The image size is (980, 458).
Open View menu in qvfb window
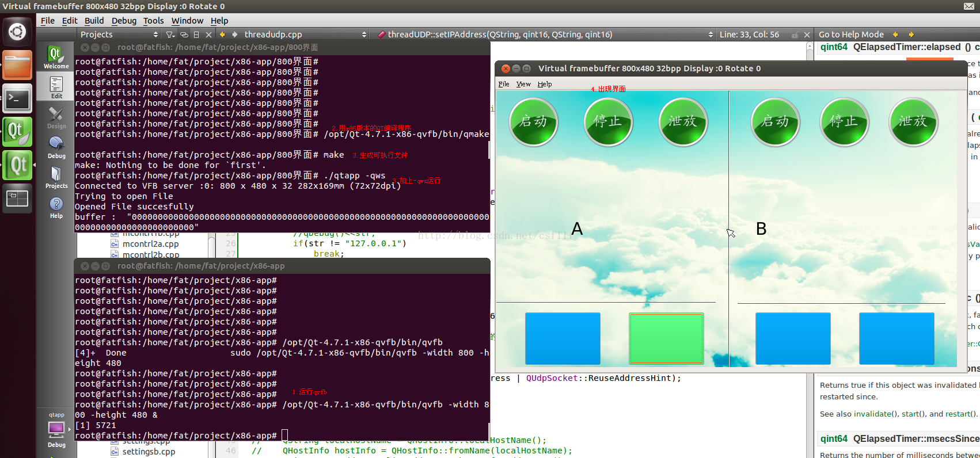(523, 84)
